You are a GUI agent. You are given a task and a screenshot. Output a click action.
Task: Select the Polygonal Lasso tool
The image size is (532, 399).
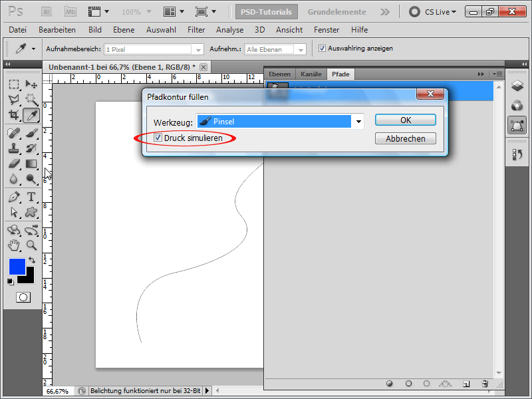[x=14, y=99]
